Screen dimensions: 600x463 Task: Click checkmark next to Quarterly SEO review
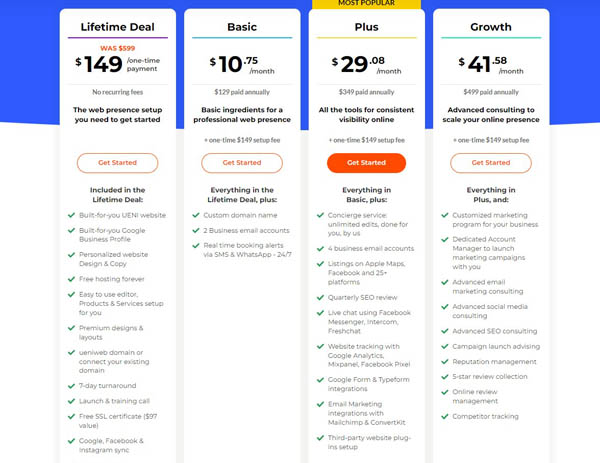coord(319,295)
